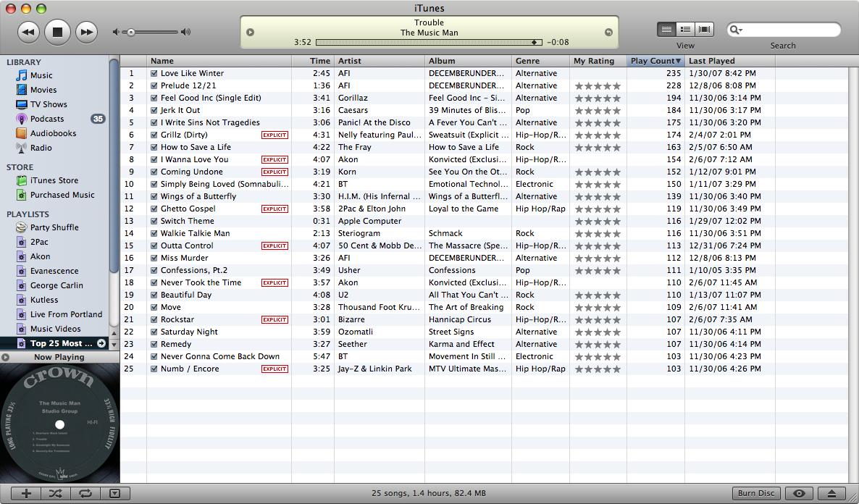Click star rating for Prelude 12/21
859x504 pixels.
coord(598,86)
